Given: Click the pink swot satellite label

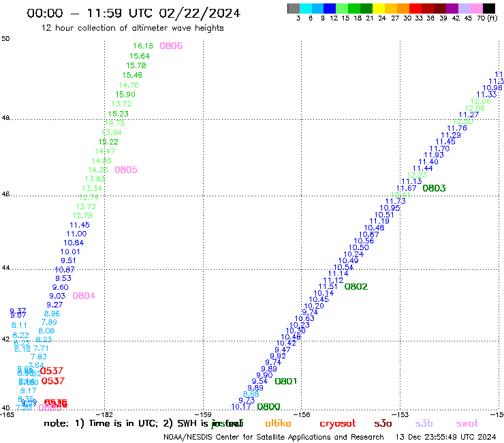Looking at the screenshot, I should pos(467,424).
